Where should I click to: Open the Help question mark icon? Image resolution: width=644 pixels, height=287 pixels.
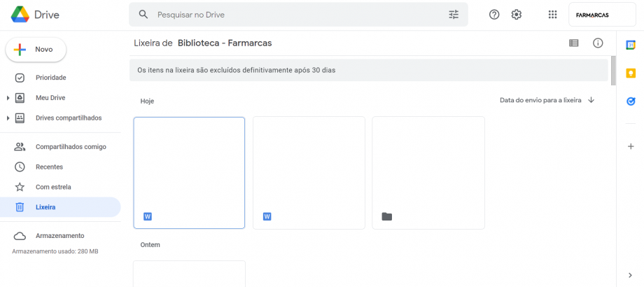pyautogui.click(x=494, y=15)
